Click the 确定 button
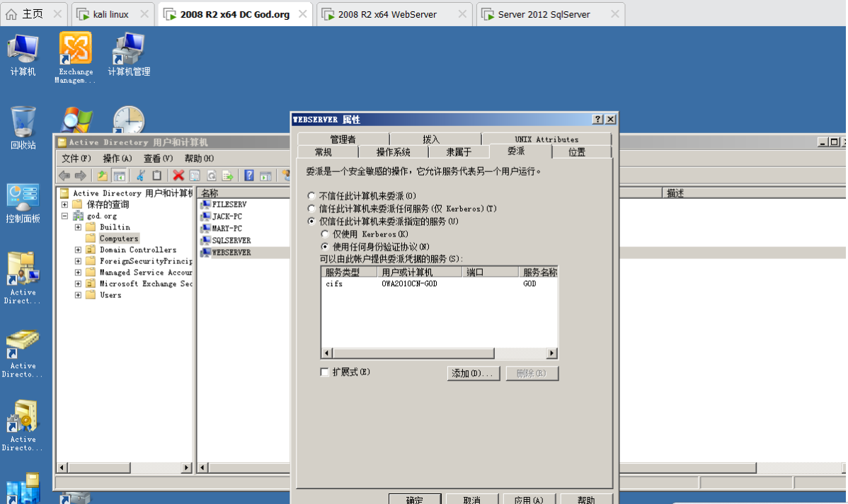This screenshot has height=504, width=848. tap(415, 499)
